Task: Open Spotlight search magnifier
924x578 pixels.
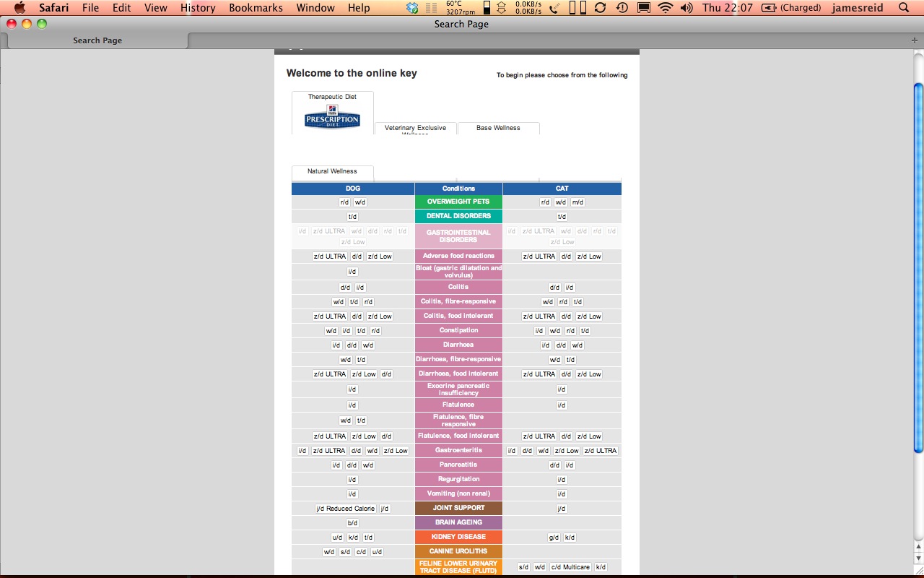Action: 904,8
